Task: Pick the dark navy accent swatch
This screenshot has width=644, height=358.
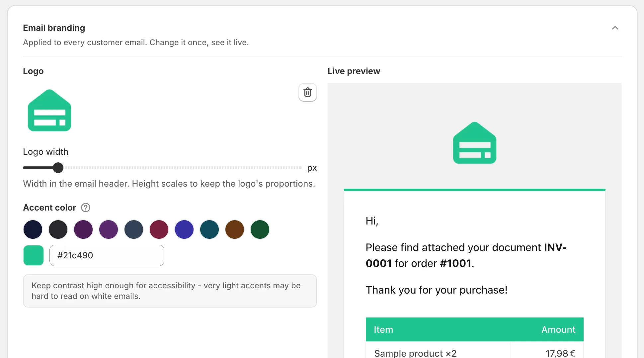Action: (33, 229)
